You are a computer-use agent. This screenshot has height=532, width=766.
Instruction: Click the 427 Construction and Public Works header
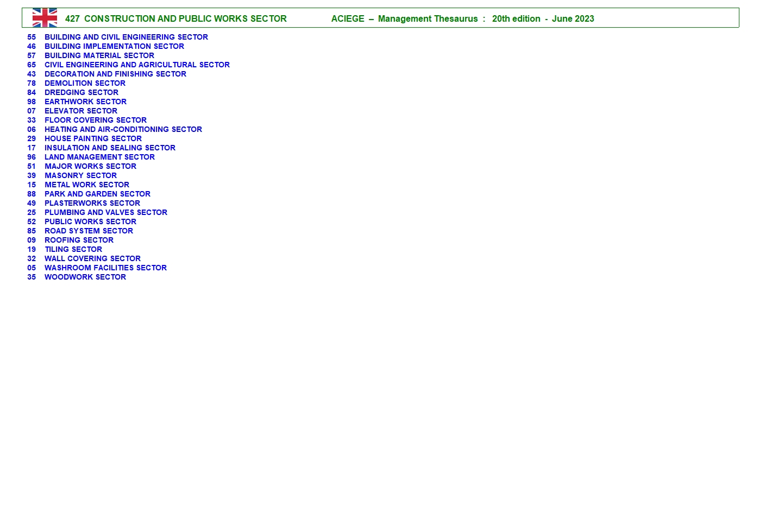175,18
